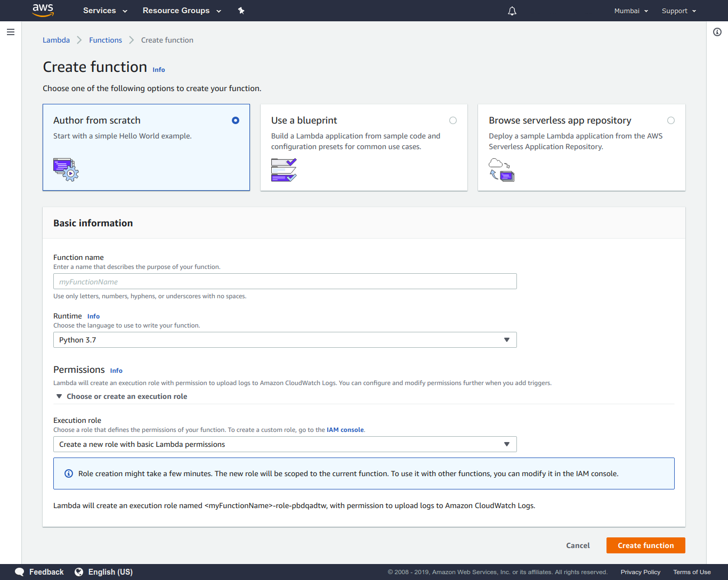The width and height of the screenshot is (728, 580).
Task: Click the Author from scratch gear illustration
Action: pyautogui.click(x=66, y=169)
